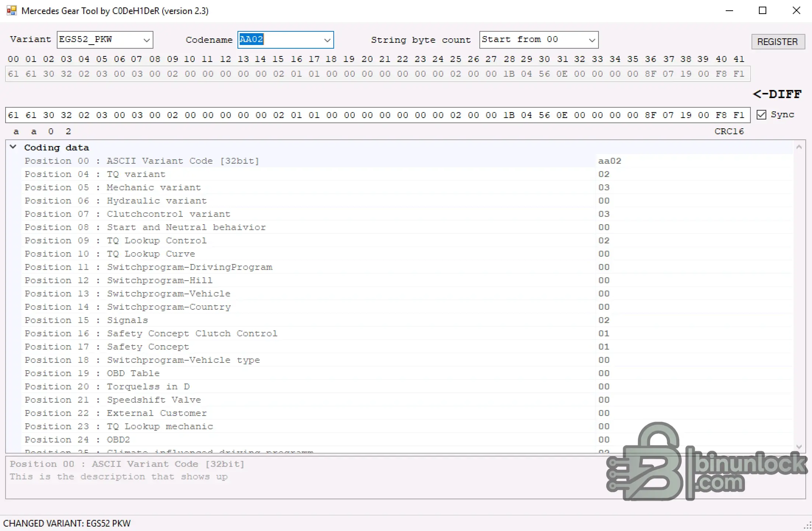The width and height of the screenshot is (812, 531).
Task: Close the Mercedes Gear Tool window
Action: [796, 11]
